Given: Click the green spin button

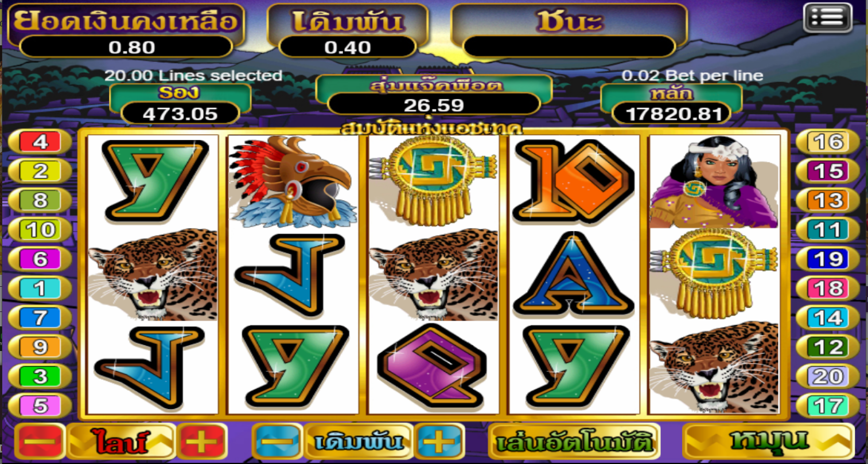Looking at the screenshot, I should pos(768,442).
